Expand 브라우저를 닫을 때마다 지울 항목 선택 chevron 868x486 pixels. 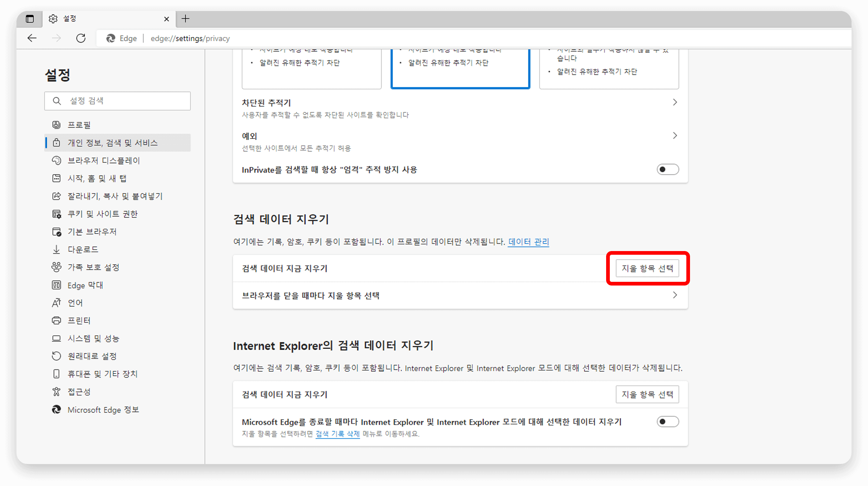[x=675, y=295]
